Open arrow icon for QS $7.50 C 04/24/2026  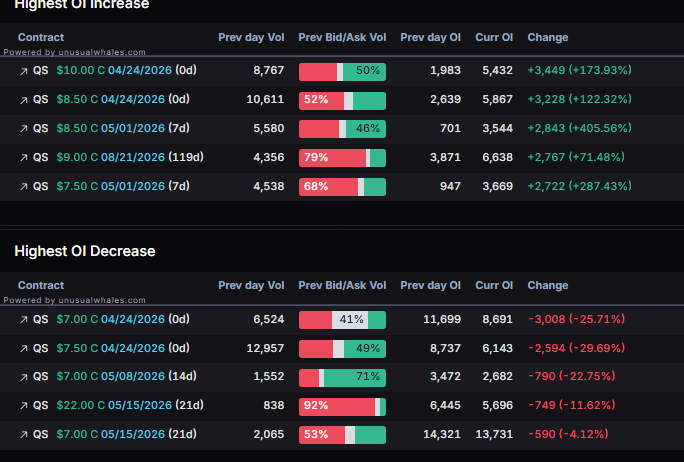(x=24, y=349)
